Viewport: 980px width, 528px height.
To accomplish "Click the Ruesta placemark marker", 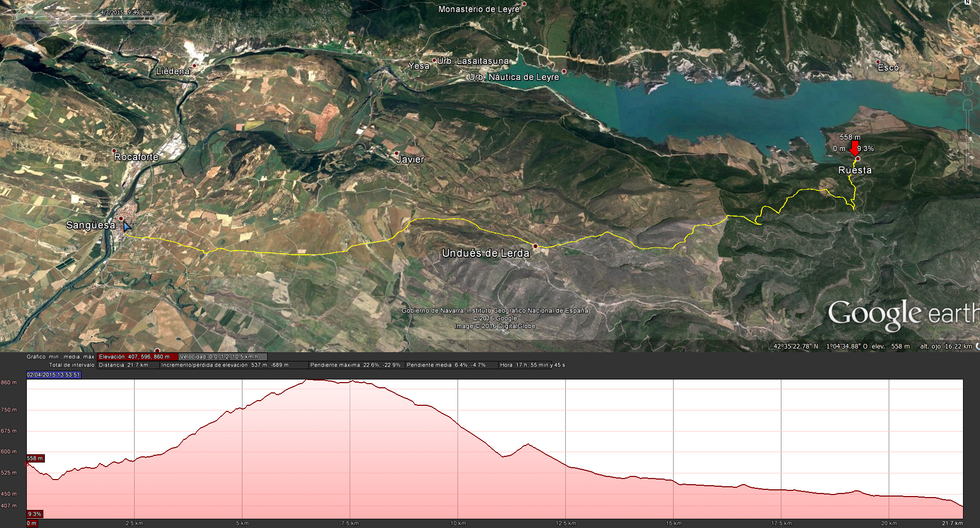I will coord(857,159).
